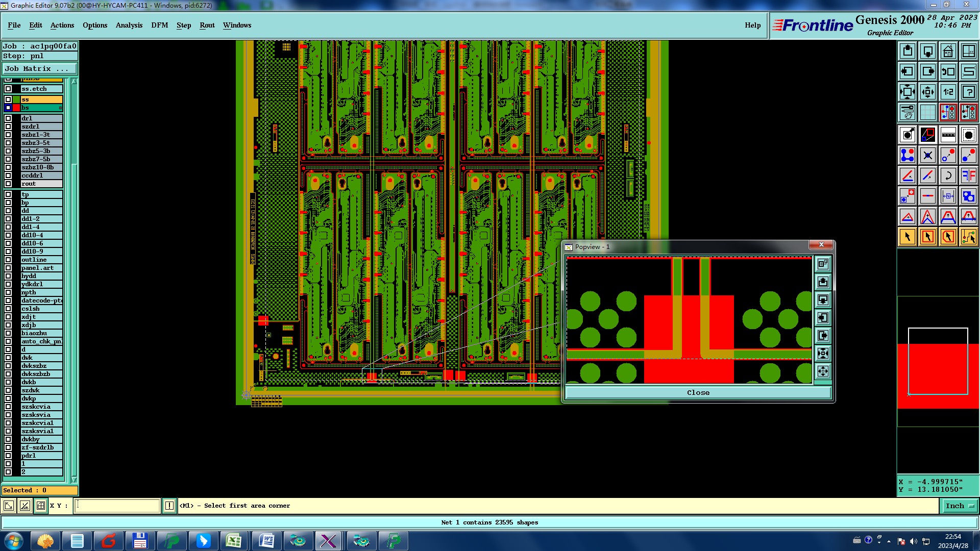The width and height of the screenshot is (980, 551).
Task: Toggle the rout layer checkbox
Action: point(8,184)
